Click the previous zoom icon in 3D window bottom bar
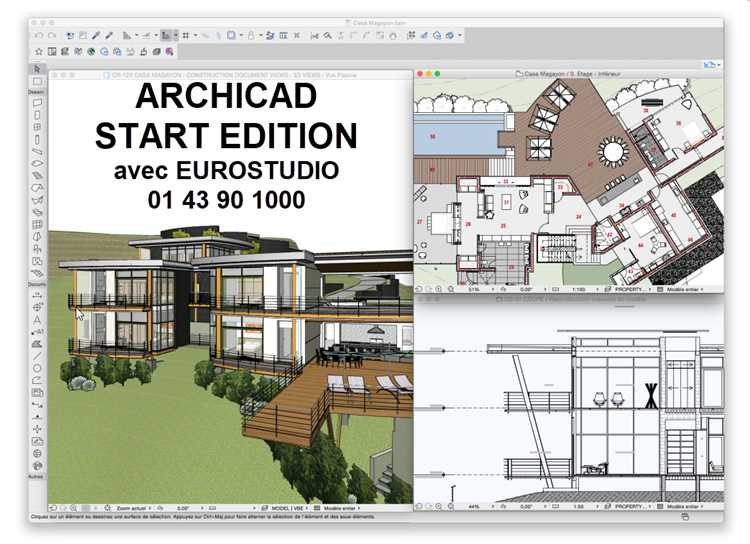750x544 pixels. point(53,508)
